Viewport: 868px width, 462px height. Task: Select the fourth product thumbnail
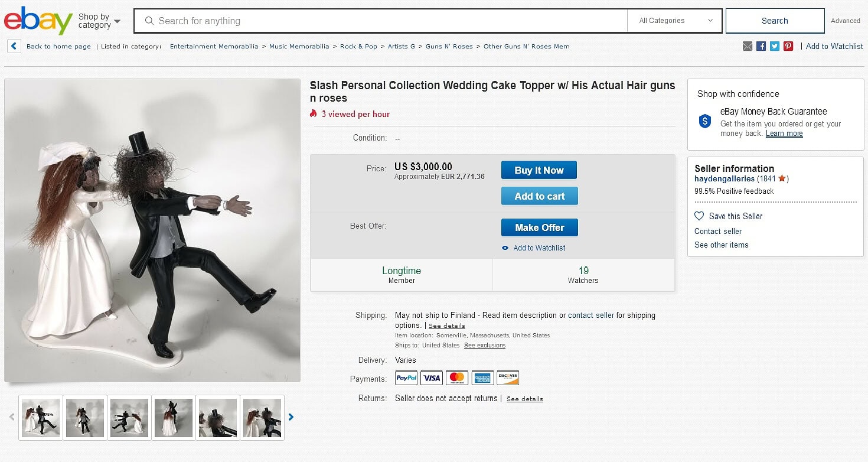point(173,418)
